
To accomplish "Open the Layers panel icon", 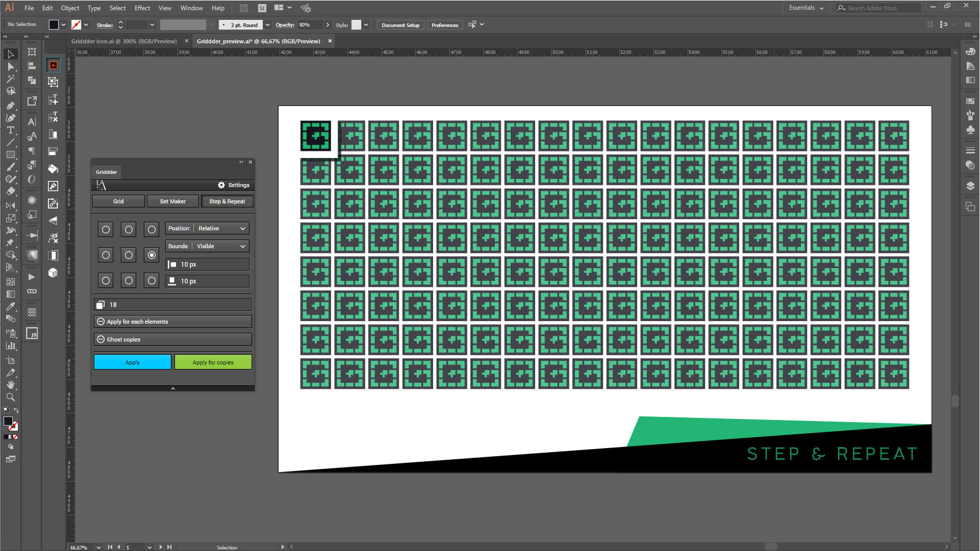I will pos(970,186).
